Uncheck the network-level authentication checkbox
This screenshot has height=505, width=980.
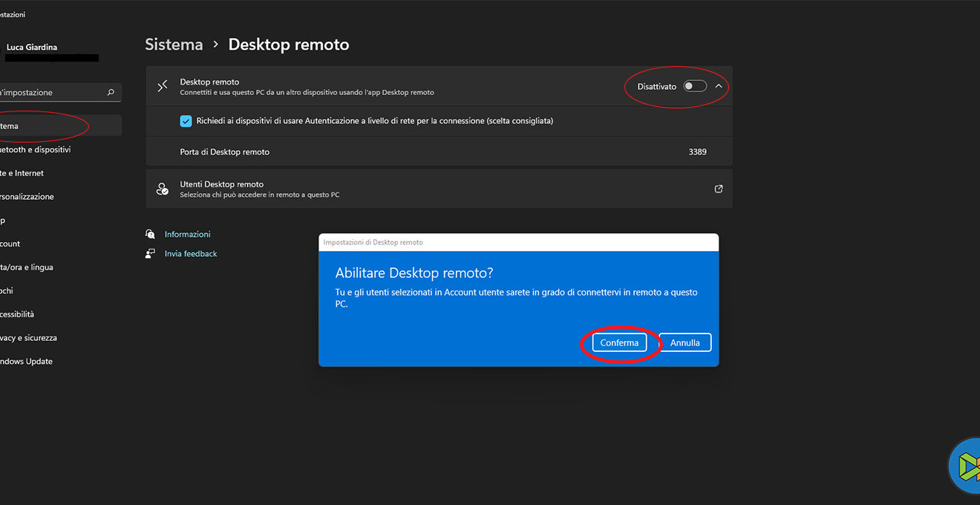186,121
